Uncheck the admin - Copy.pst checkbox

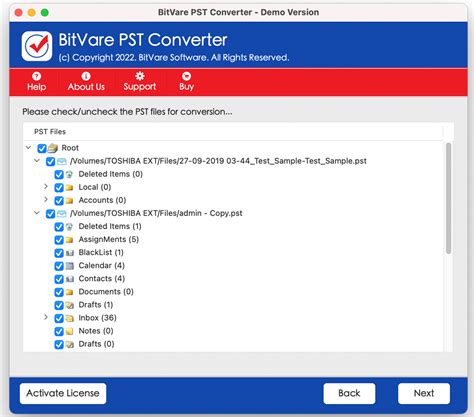[x=50, y=214]
